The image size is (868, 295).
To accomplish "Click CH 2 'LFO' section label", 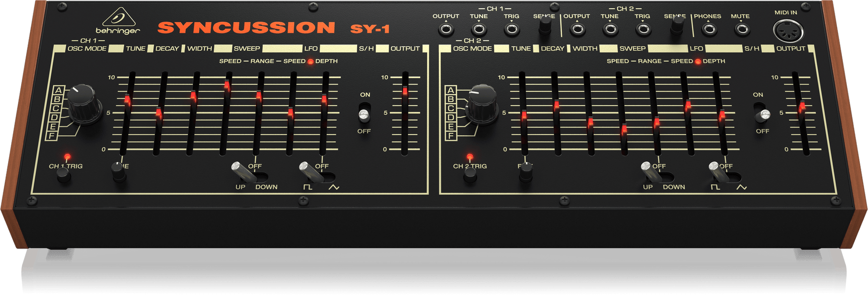I will tap(696, 49).
